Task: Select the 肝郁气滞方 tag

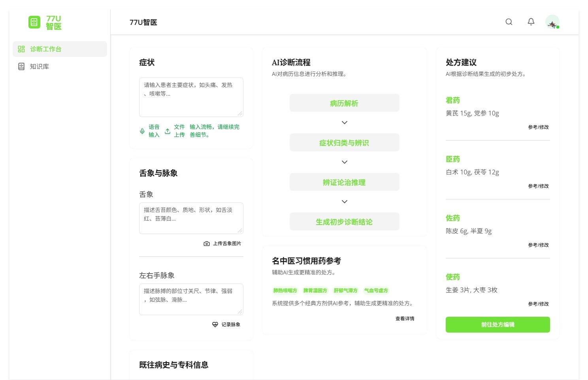Action: [x=345, y=291]
